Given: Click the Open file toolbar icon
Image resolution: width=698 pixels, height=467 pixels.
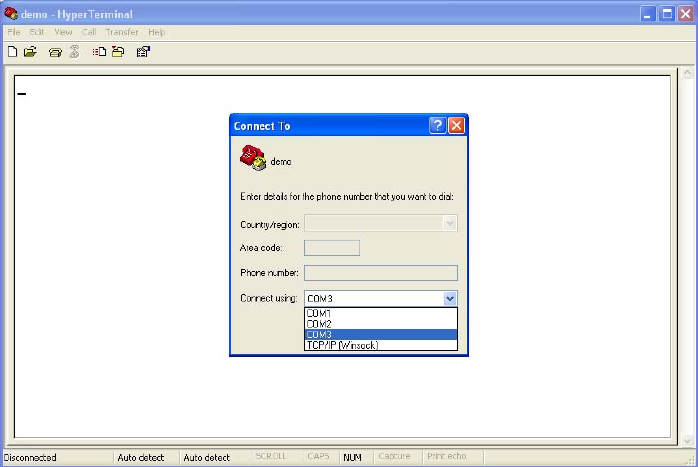Looking at the screenshot, I should pyautogui.click(x=30, y=52).
